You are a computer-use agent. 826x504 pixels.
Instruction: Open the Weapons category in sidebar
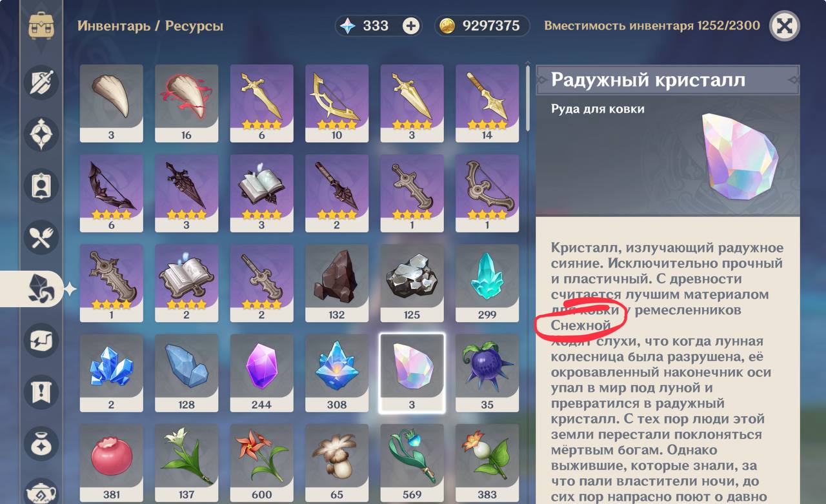coord(41,83)
